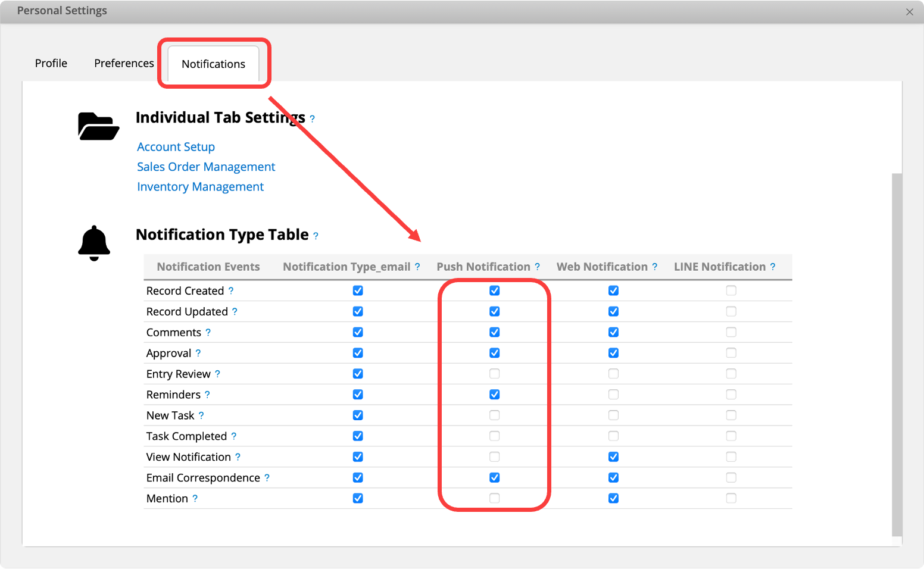Click help icon beside Entry Review
924x569 pixels.
coord(217,374)
